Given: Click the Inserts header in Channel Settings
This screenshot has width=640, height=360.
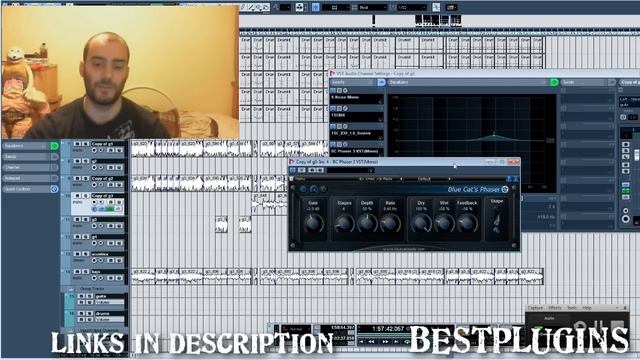Looking at the screenshot, I should point(353,82).
